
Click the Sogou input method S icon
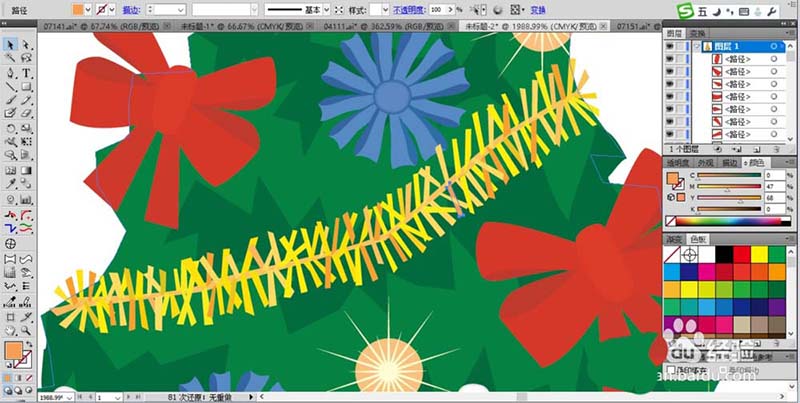685,10
